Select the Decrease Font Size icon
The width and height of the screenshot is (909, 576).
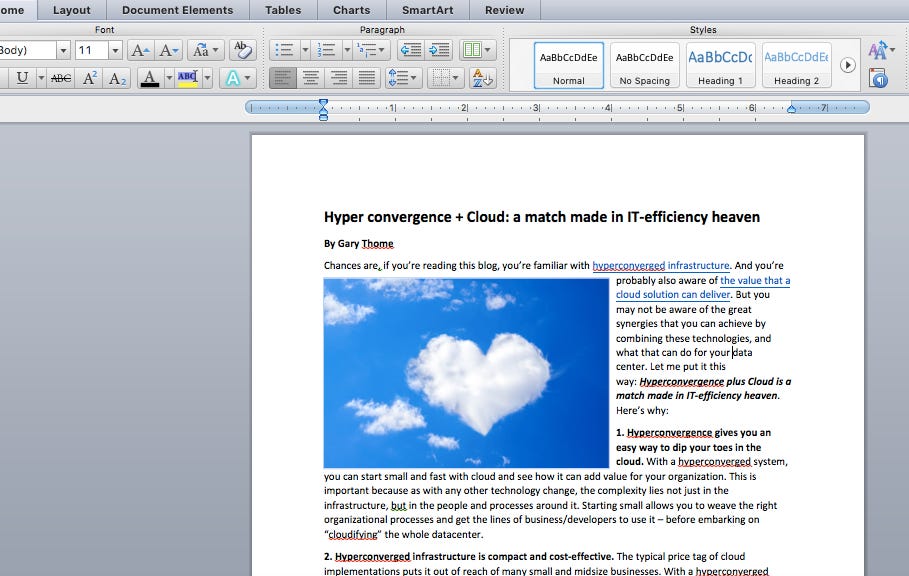[x=167, y=49]
